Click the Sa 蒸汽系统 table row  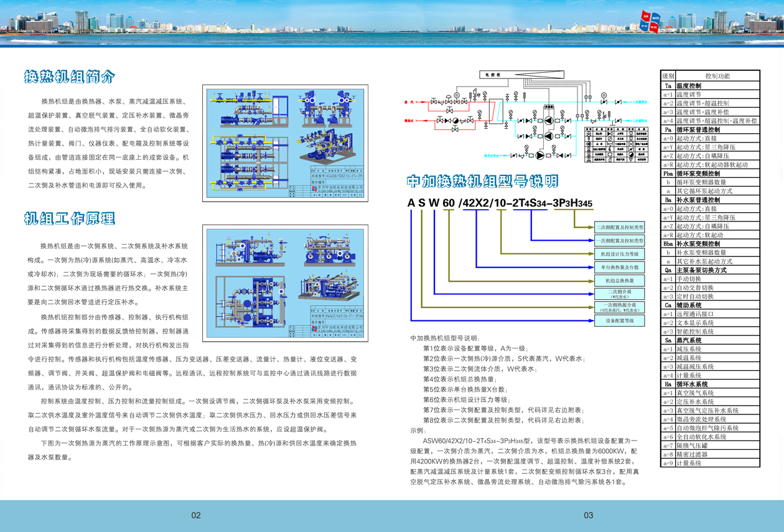coord(710,340)
